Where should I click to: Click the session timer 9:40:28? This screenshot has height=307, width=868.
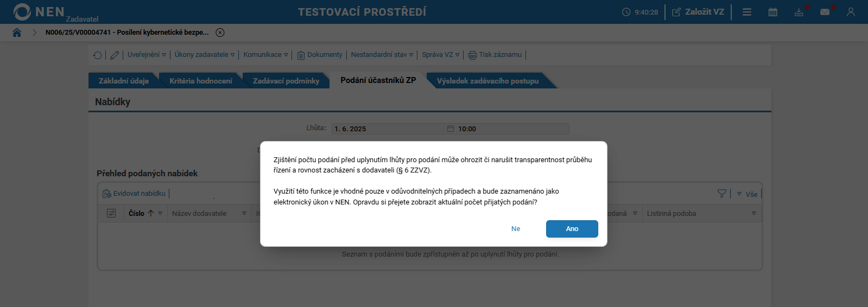[x=640, y=12]
